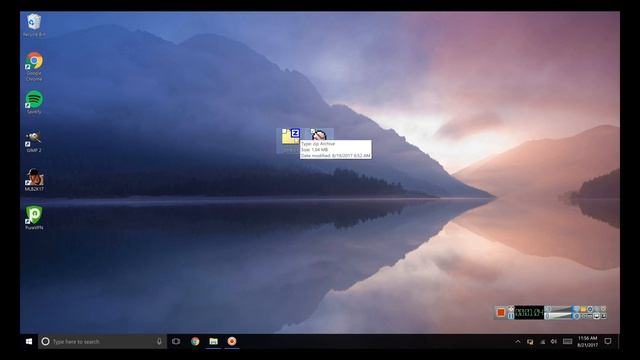The height and width of the screenshot is (360, 640).
Task: Select the Google Chrome desktop shortcut
Action: 34,66
